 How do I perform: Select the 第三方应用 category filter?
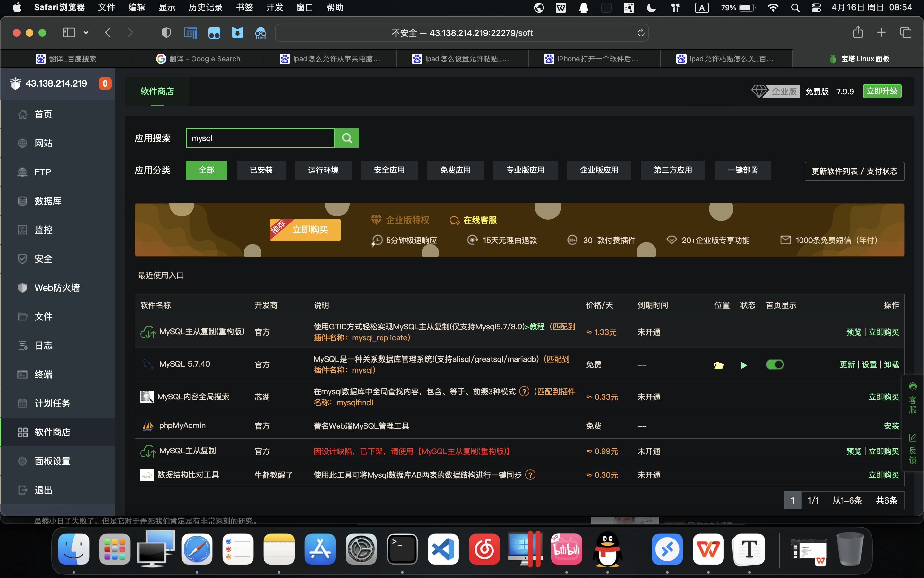click(x=673, y=170)
